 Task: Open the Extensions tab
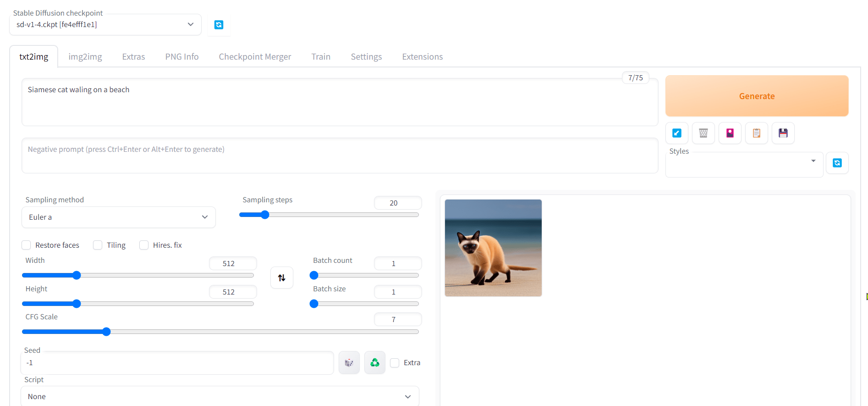[423, 57]
